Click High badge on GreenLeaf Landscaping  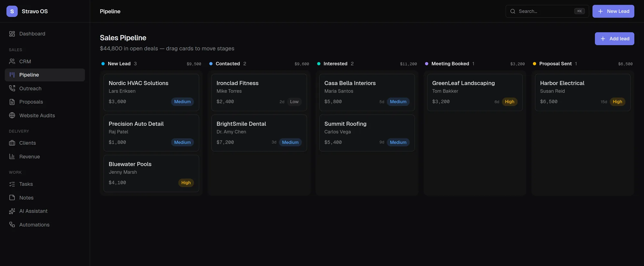[x=509, y=102]
